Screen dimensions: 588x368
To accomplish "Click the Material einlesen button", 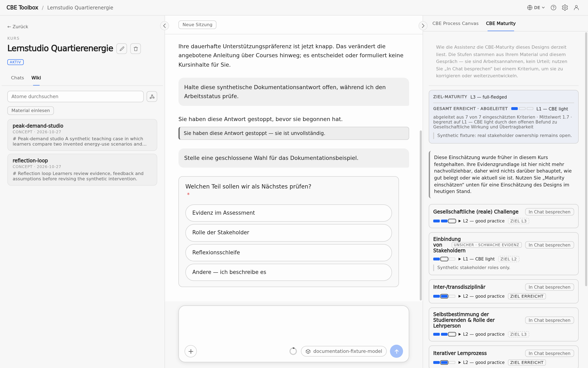I will 31,110.
